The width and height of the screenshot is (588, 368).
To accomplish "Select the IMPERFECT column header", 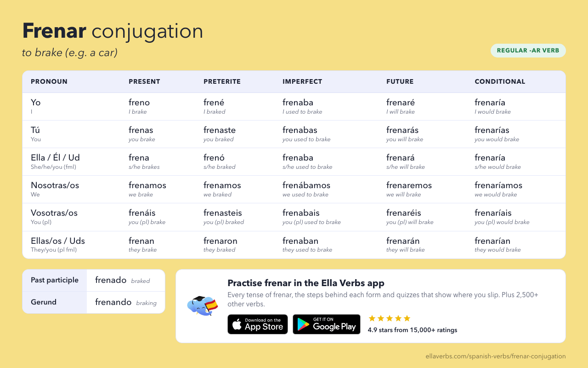I will coord(302,81).
